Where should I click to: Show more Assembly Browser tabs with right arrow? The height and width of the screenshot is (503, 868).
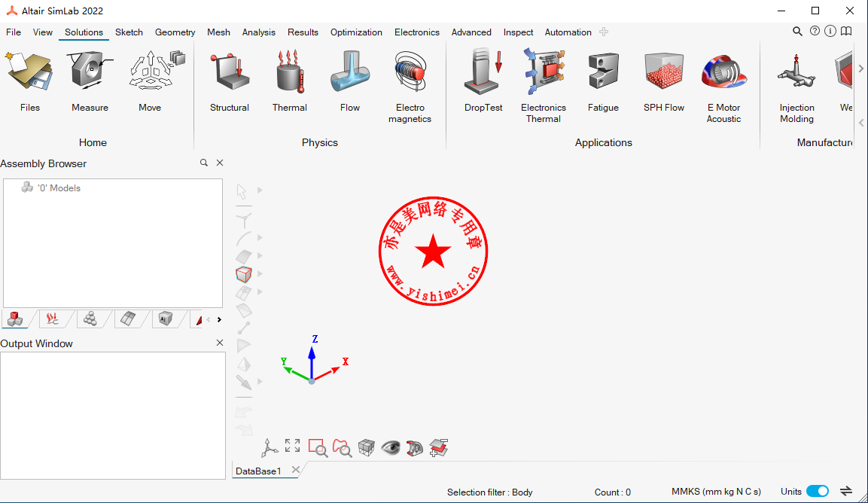[219, 319]
